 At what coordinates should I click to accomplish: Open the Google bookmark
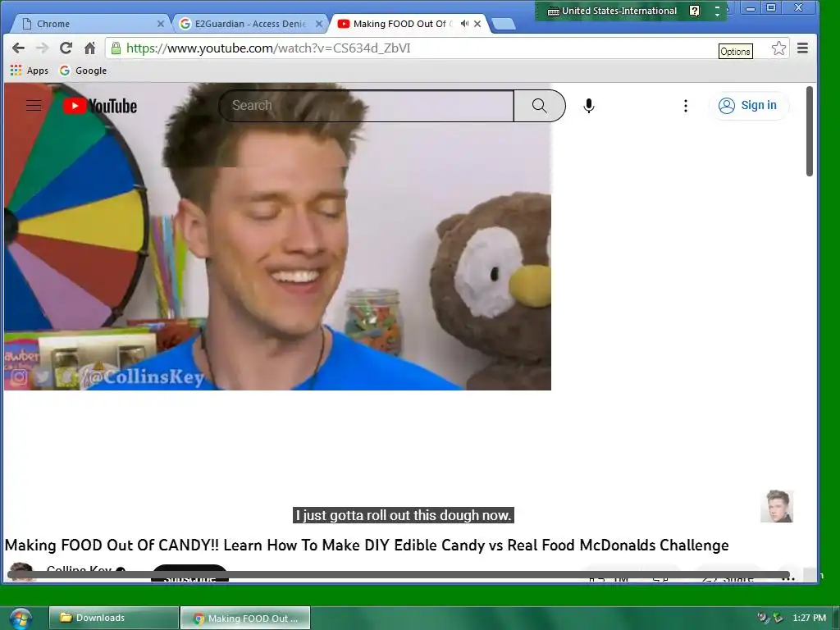click(83, 71)
